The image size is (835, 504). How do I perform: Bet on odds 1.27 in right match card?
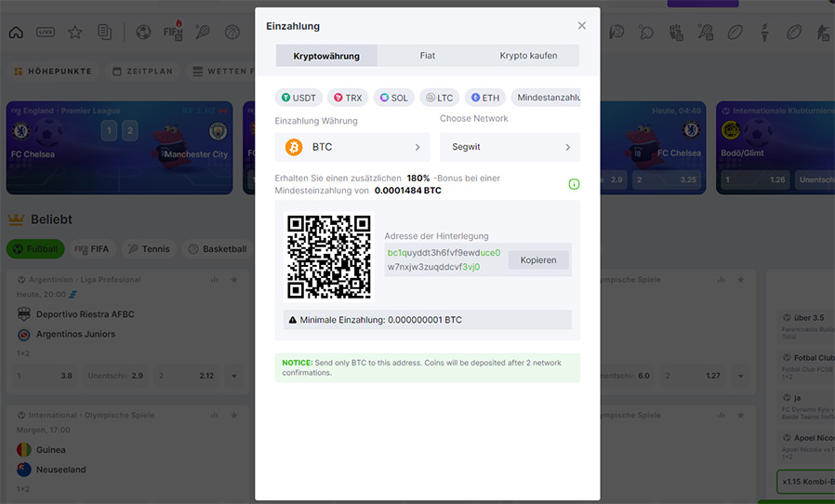(693, 376)
